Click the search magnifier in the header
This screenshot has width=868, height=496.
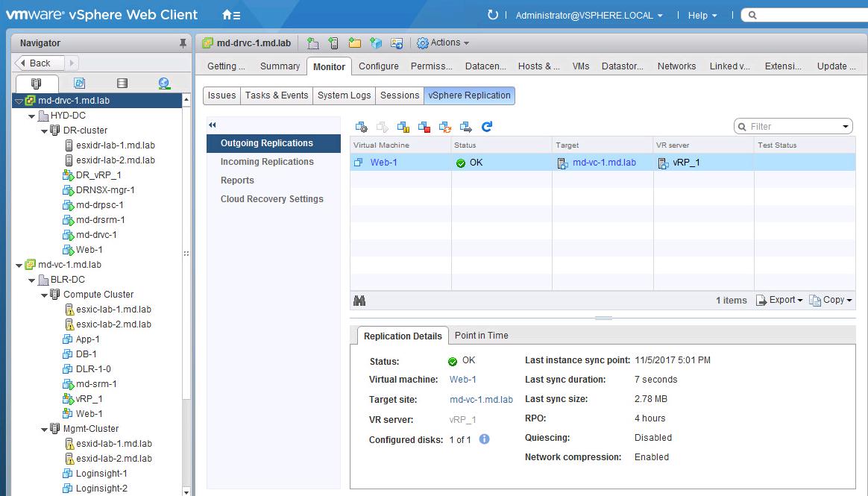752,15
